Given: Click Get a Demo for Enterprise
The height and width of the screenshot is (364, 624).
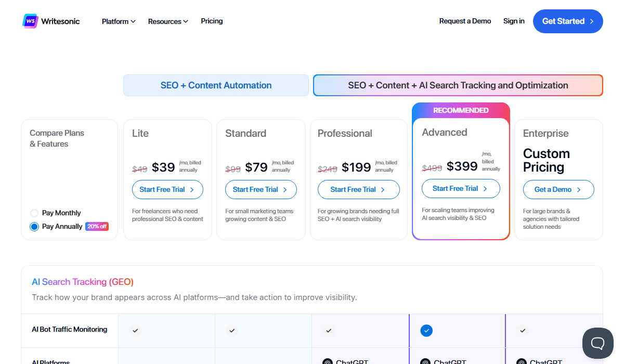Looking at the screenshot, I should [x=558, y=190].
